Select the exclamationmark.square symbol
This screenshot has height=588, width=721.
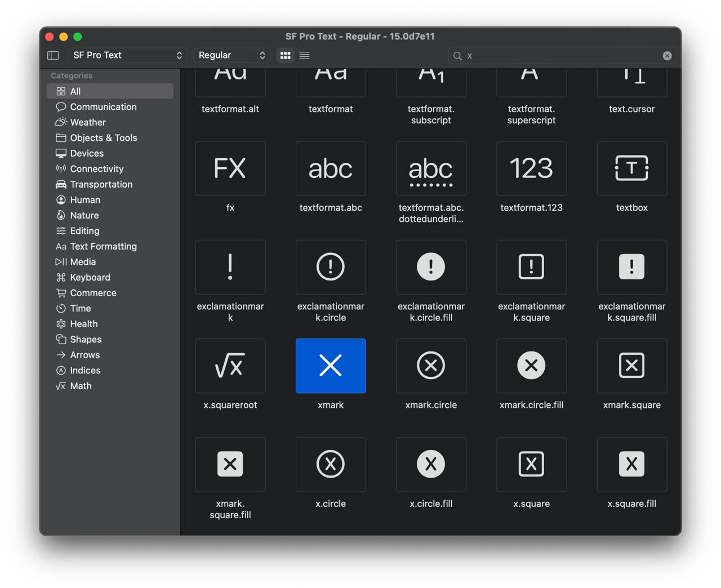click(531, 267)
